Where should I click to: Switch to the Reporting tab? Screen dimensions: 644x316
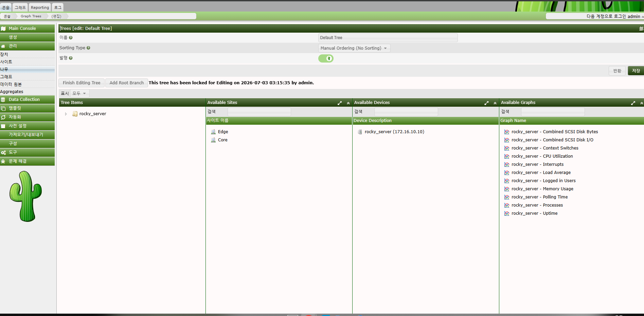[x=40, y=7]
